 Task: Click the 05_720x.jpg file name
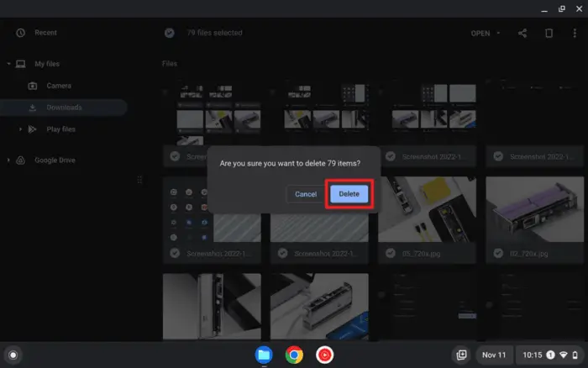[x=421, y=254]
